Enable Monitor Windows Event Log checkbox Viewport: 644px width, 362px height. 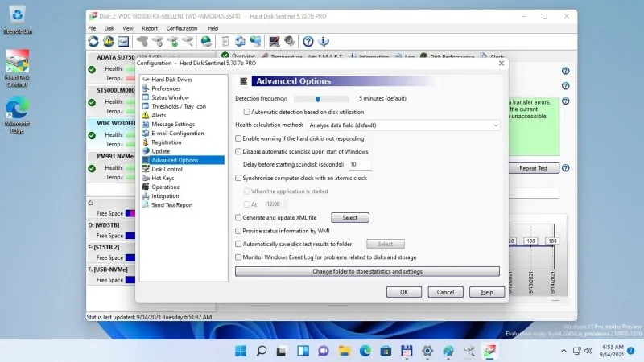coord(238,257)
